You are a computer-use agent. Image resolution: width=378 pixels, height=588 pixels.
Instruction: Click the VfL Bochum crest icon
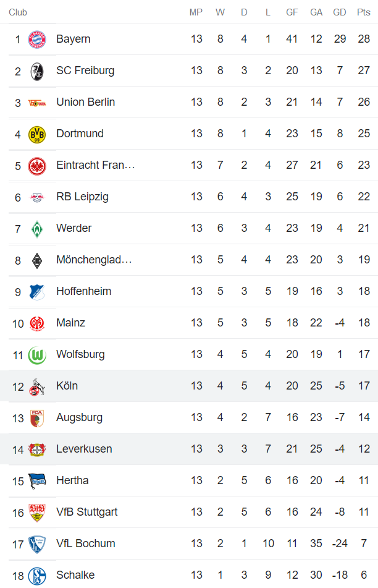pos(37,543)
